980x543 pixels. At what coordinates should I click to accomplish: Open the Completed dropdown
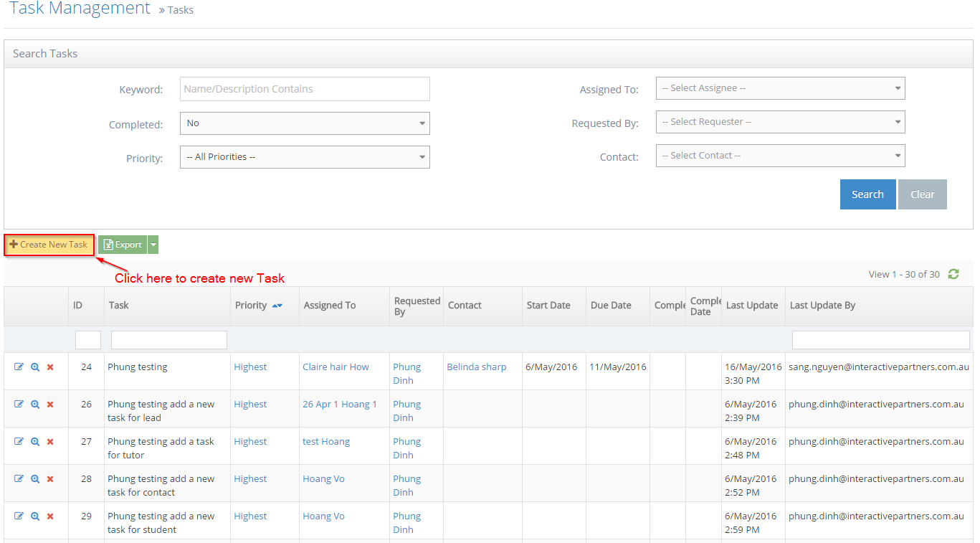(305, 123)
